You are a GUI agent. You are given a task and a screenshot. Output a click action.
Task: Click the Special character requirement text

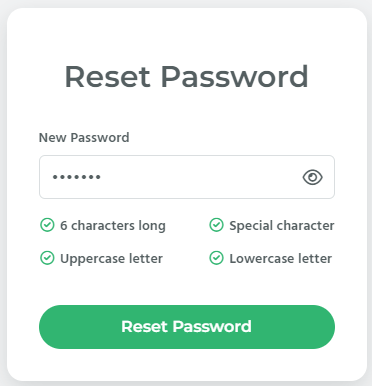click(282, 226)
